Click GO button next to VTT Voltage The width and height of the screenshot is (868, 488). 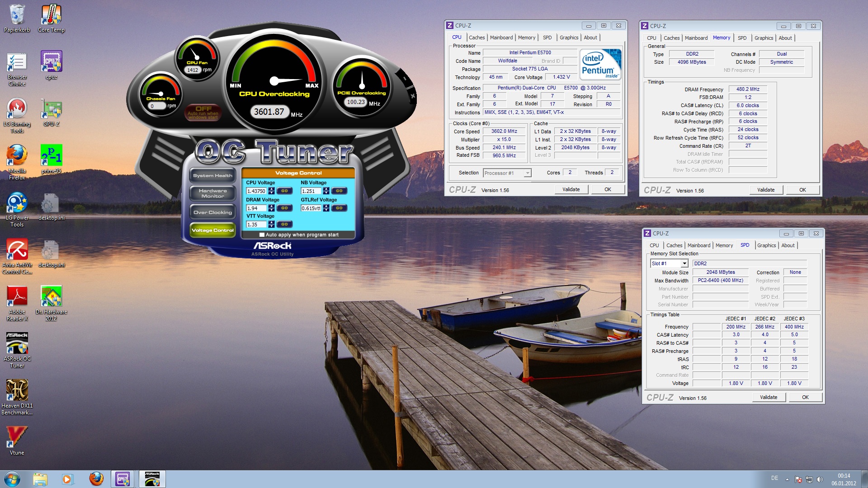(284, 225)
